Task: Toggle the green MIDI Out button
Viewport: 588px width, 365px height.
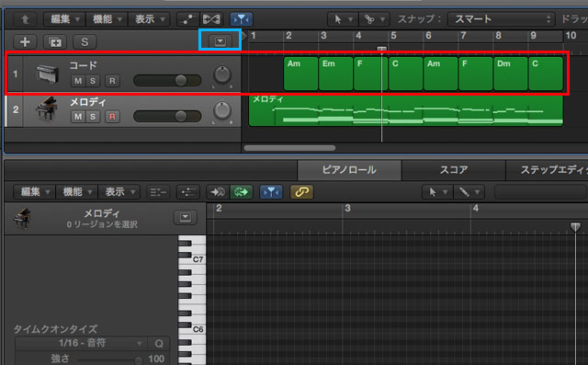Action: click(x=241, y=192)
